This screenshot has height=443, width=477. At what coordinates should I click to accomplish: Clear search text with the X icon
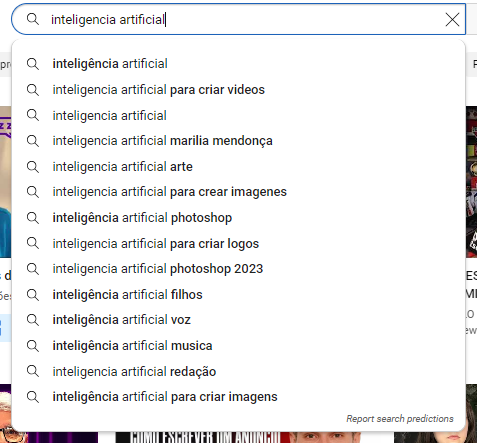(x=452, y=20)
